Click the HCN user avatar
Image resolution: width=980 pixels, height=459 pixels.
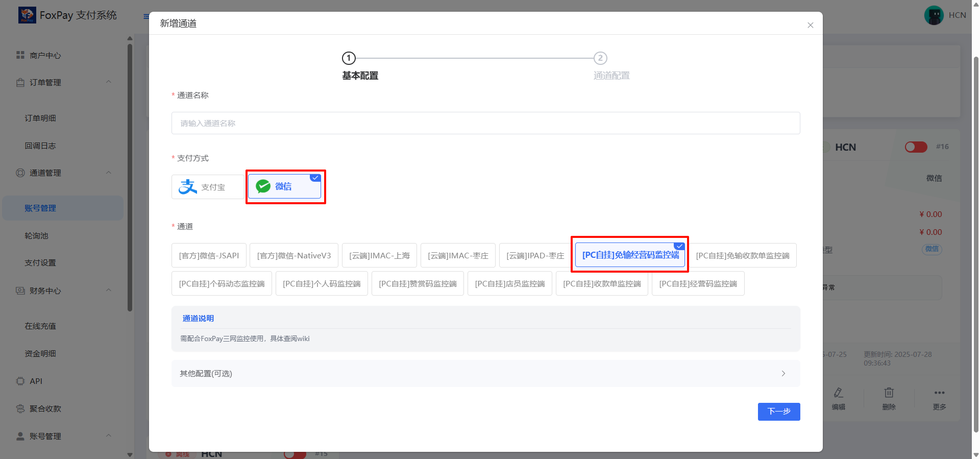tap(934, 15)
